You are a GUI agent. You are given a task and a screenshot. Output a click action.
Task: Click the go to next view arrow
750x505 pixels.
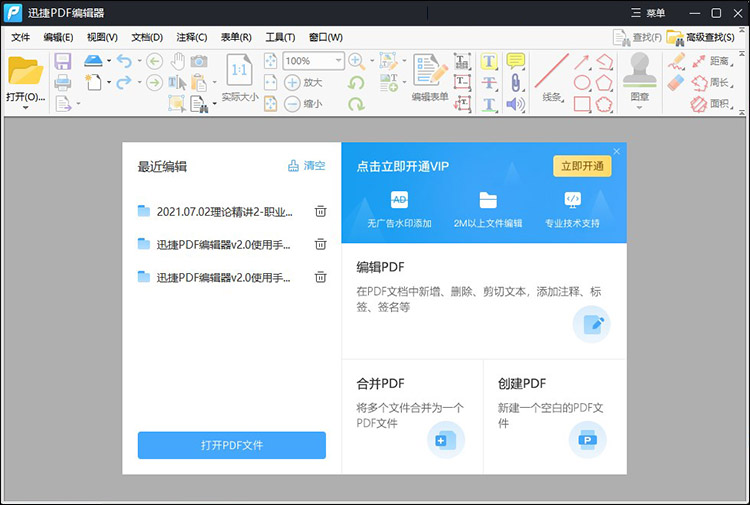point(154,83)
